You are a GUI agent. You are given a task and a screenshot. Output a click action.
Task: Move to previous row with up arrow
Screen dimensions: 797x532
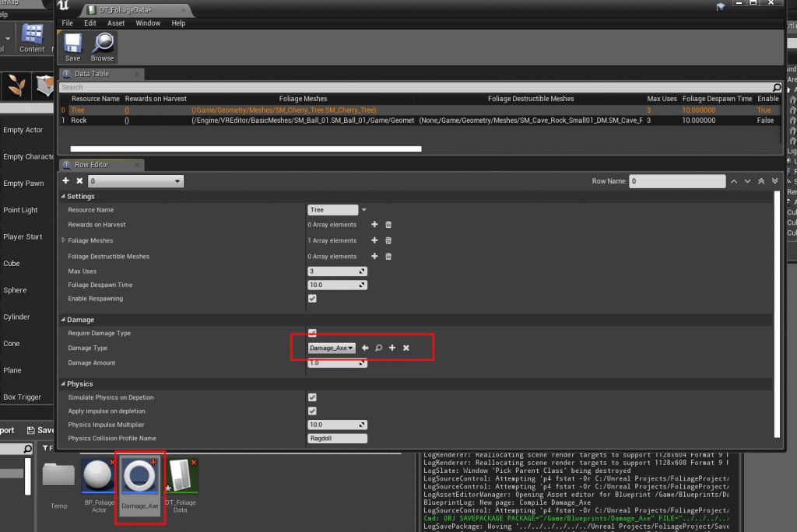click(x=734, y=181)
